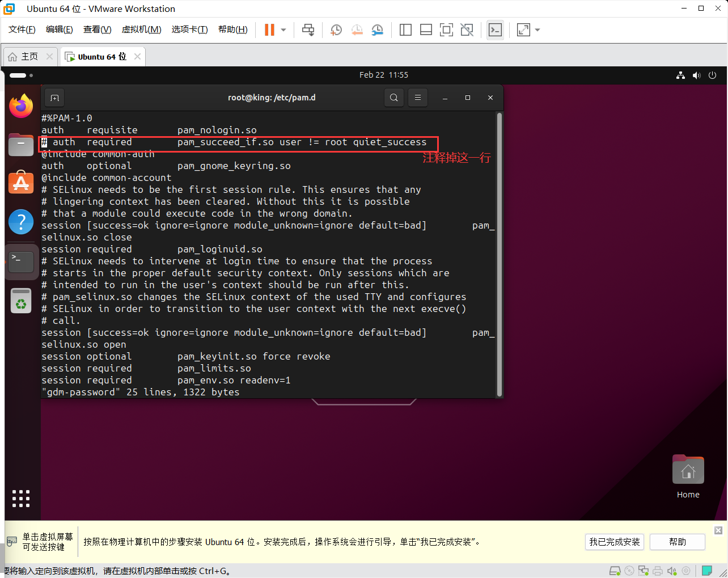Close the Ubuntu 64 位 tab
This screenshot has width=728, height=578.
pos(137,57)
